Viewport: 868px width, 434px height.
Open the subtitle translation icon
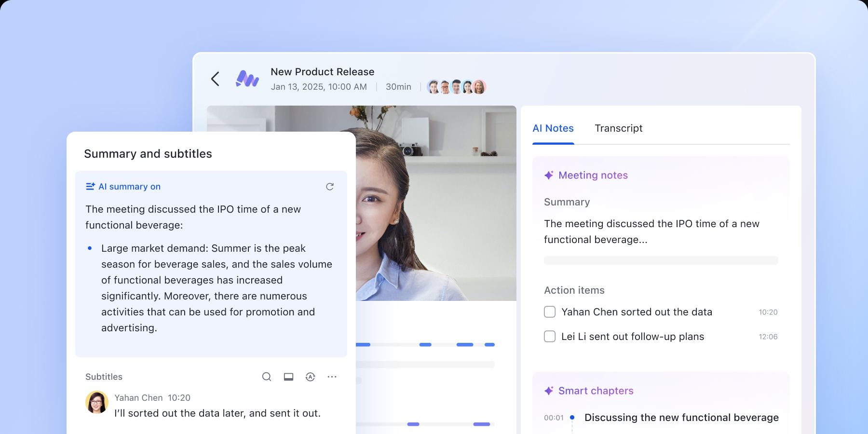click(311, 377)
